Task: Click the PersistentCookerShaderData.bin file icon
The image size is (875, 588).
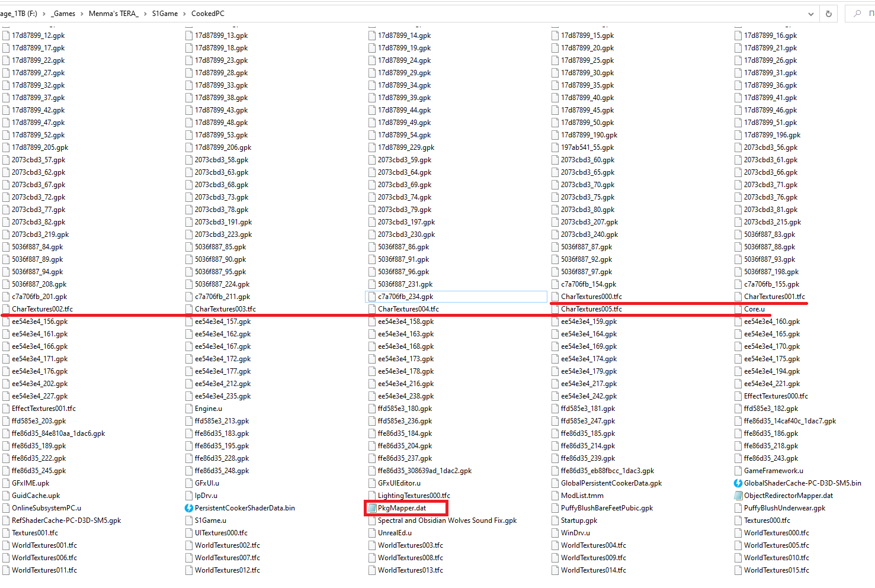Action: pos(189,508)
